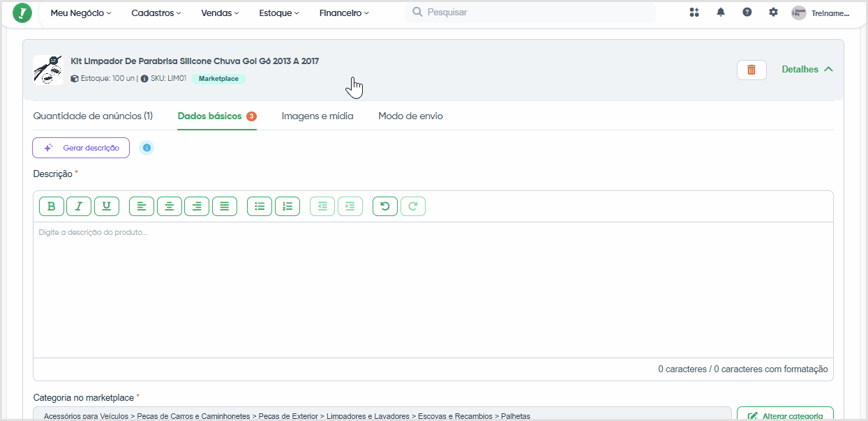Open the apps grid icon
The width and height of the screenshot is (868, 421).
pyautogui.click(x=694, y=13)
